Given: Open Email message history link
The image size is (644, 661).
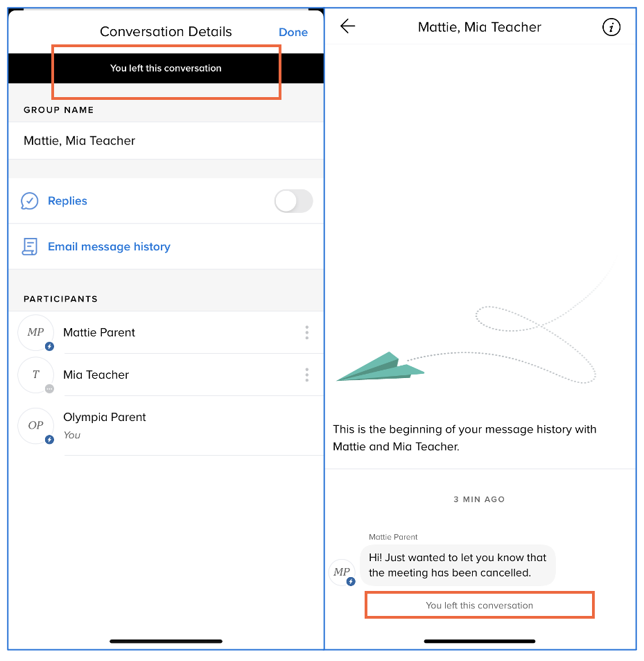Looking at the screenshot, I should click(x=109, y=247).
